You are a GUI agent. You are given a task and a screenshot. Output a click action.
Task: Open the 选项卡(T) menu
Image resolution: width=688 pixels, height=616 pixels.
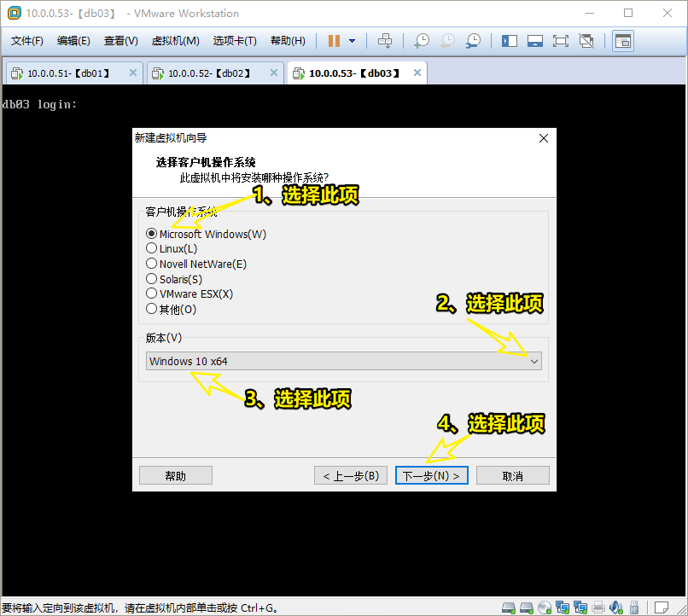pyautogui.click(x=235, y=41)
